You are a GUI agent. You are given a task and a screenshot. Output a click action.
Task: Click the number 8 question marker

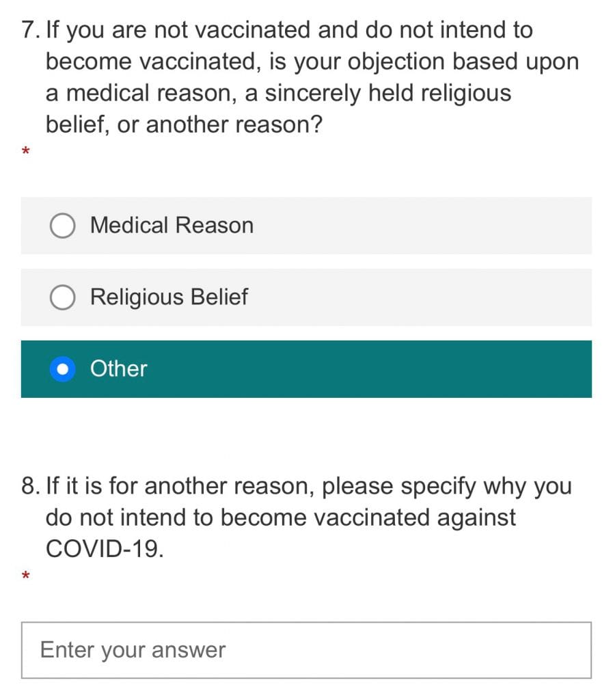30,486
